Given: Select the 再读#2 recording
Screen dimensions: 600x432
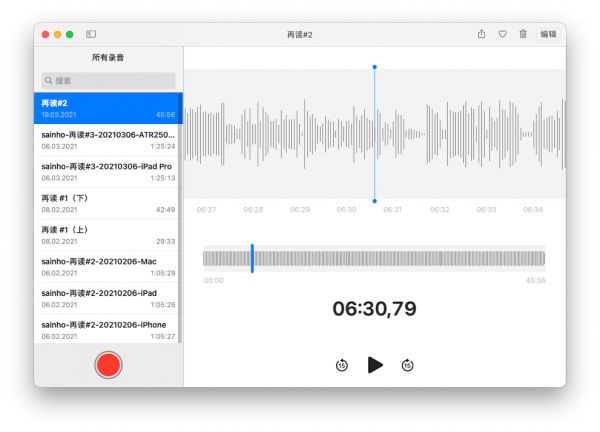Looking at the screenshot, I should (x=107, y=108).
